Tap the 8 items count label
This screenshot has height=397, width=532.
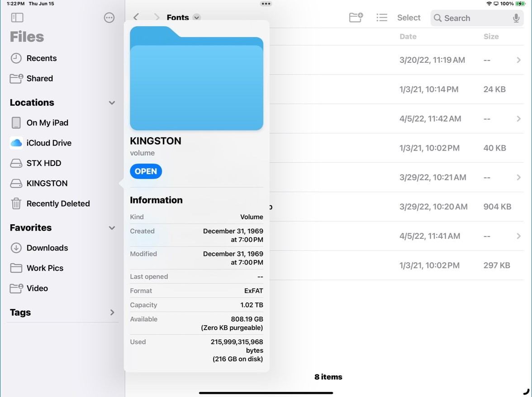click(328, 377)
